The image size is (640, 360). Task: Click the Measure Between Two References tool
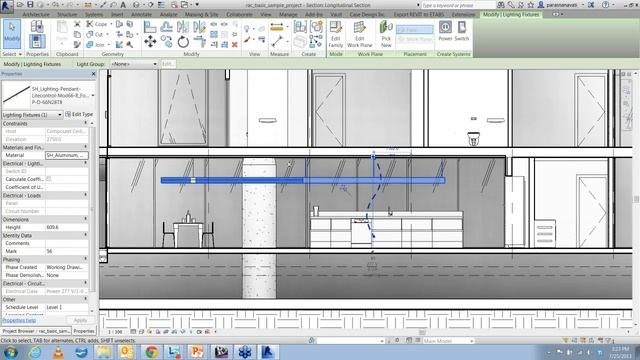pyautogui.click(x=277, y=41)
